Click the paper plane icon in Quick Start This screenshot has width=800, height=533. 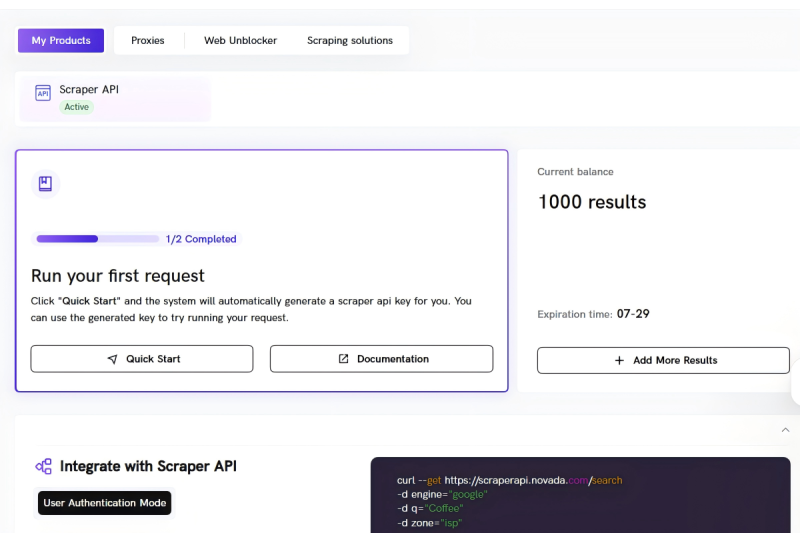point(113,359)
